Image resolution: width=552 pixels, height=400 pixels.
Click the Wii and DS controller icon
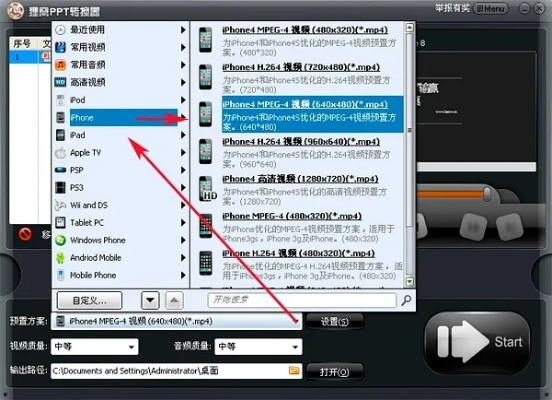pos(61,205)
